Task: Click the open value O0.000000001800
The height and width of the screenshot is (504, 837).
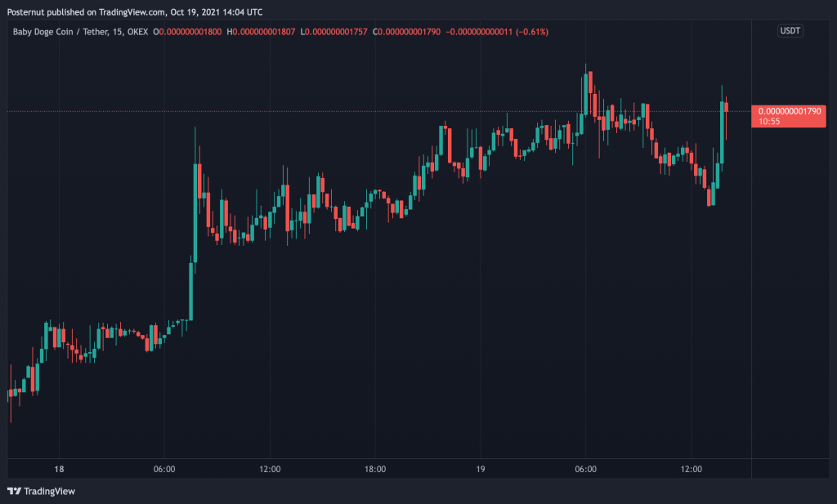Action: tap(187, 32)
